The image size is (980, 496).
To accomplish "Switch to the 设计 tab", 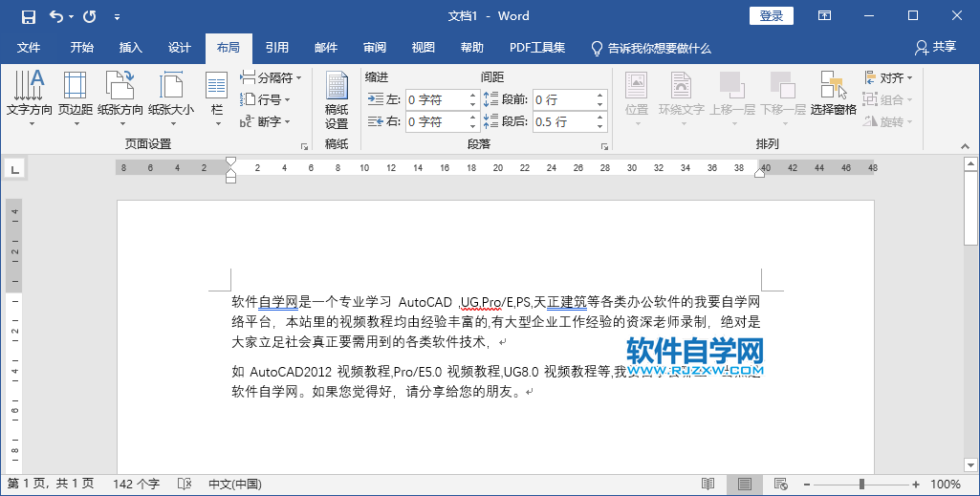I will tap(180, 48).
